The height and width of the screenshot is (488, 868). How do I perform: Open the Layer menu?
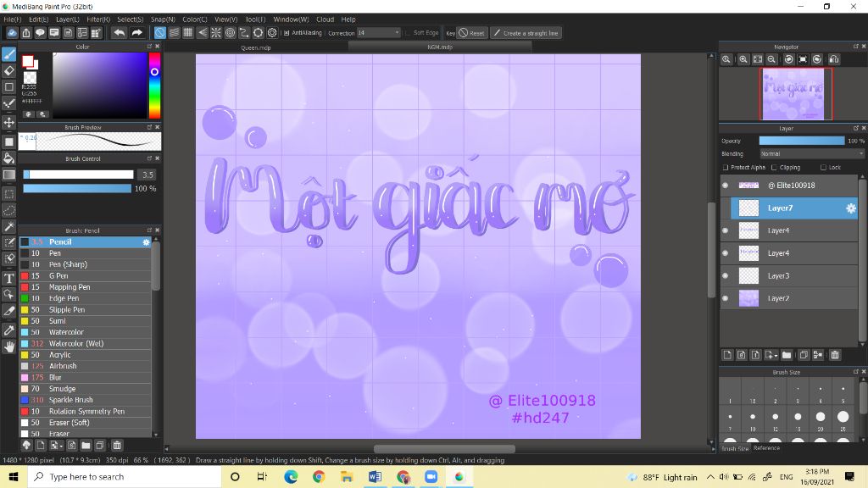point(68,19)
